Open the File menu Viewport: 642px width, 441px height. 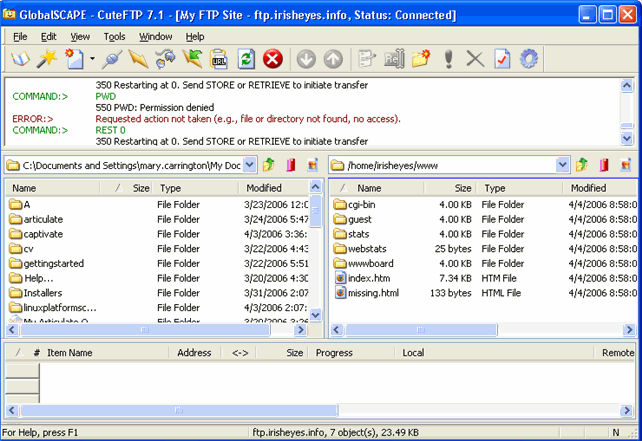click(20, 37)
